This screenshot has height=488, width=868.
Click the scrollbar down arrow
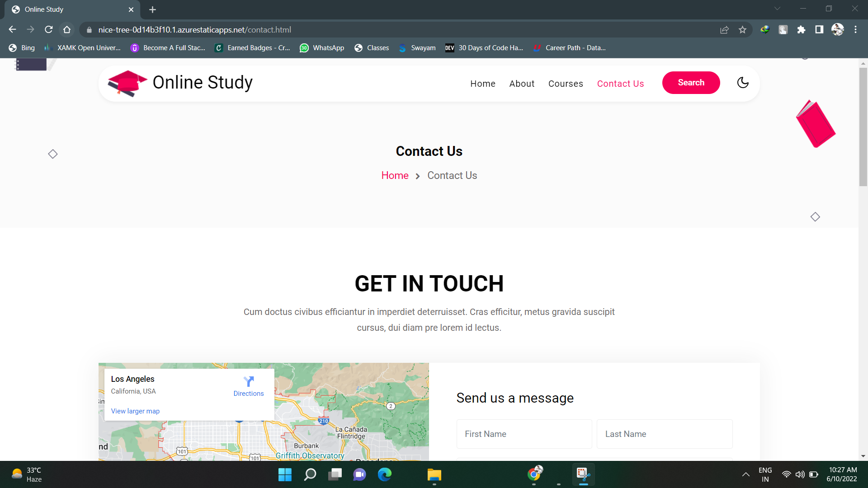(863, 456)
